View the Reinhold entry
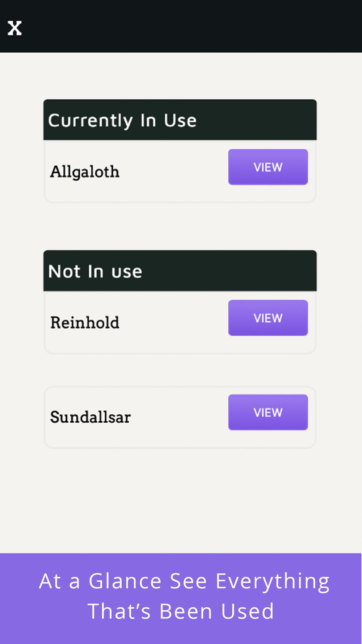Viewport: 362px width, 644px height. coord(268,318)
